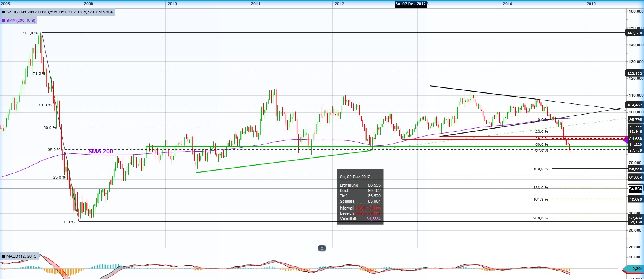Click the 95,795 price label
The image size is (644, 279).
635,119
